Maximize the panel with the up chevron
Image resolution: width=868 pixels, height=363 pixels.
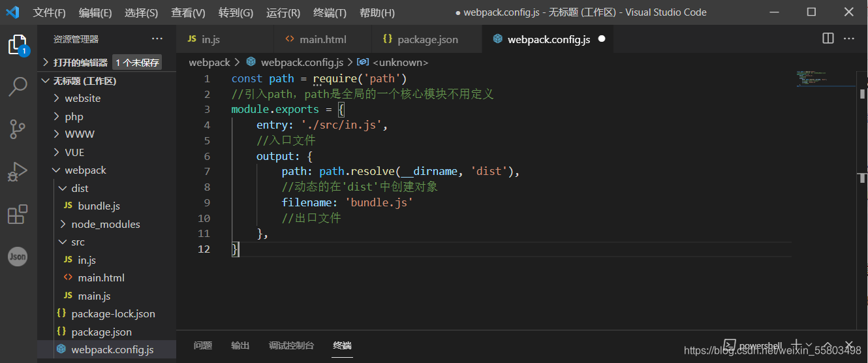[x=828, y=345]
